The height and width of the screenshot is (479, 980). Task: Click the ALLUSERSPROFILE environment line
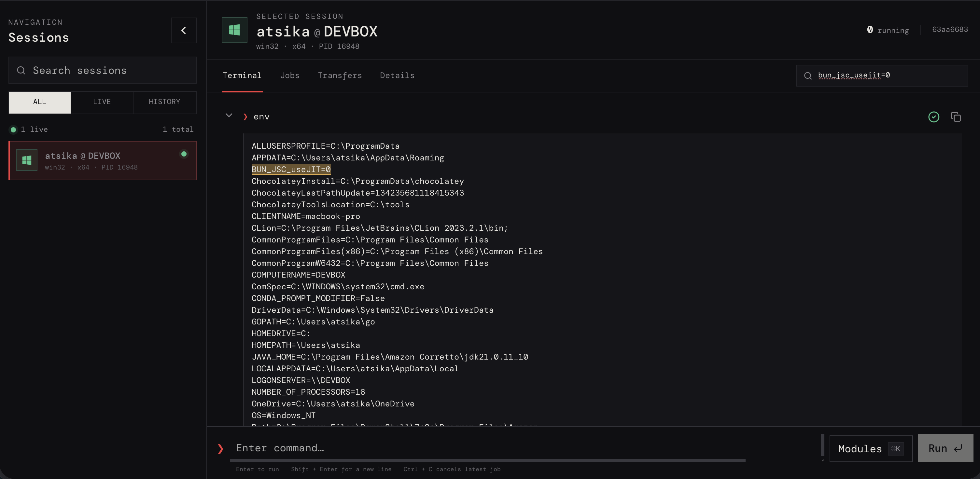[x=325, y=146]
